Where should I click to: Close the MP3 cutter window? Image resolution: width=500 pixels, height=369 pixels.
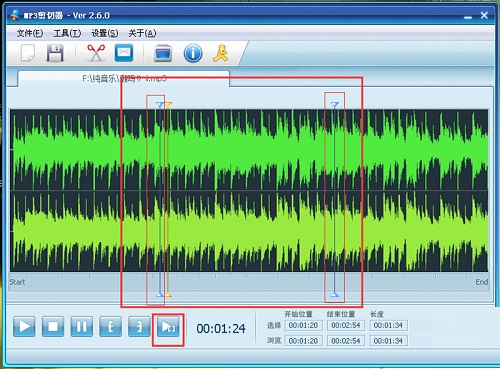(x=484, y=15)
